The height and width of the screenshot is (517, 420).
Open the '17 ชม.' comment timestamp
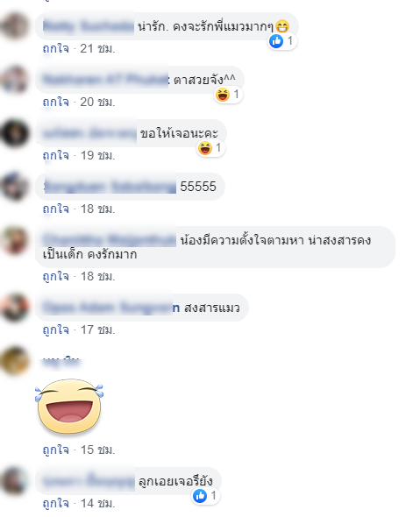click(x=98, y=329)
